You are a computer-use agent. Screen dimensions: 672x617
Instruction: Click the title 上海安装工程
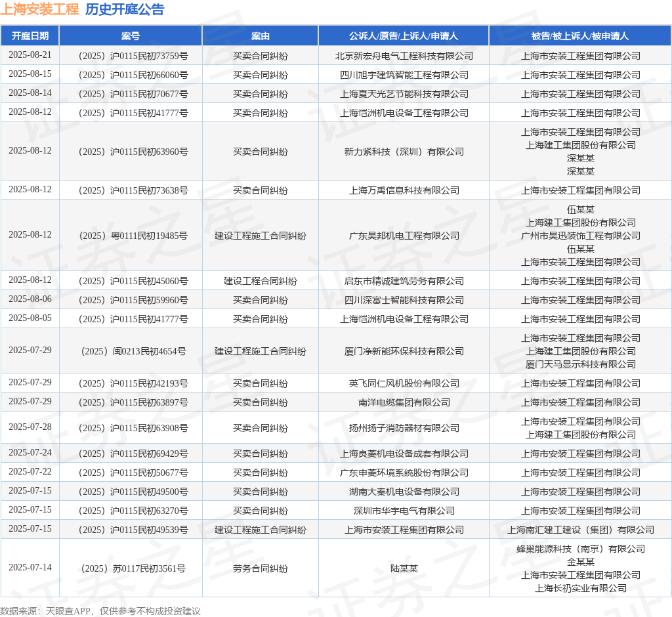pyautogui.click(x=39, y=9)
